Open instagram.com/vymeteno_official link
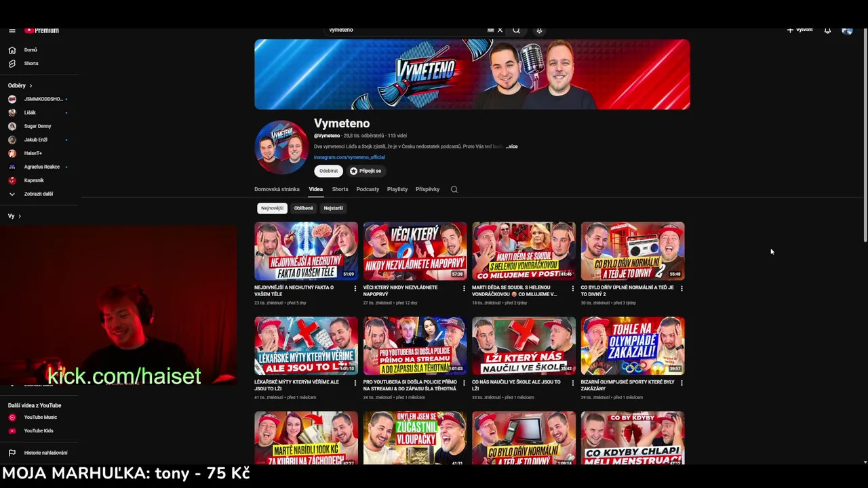 click(349, 157)
